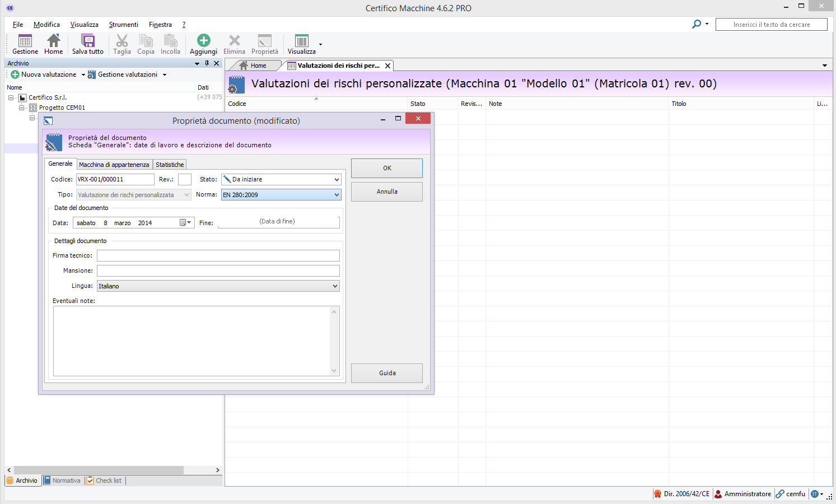
Task: Select Progetto CEM01 tree item
Action: pyautogui.click(x=62, y=108)
